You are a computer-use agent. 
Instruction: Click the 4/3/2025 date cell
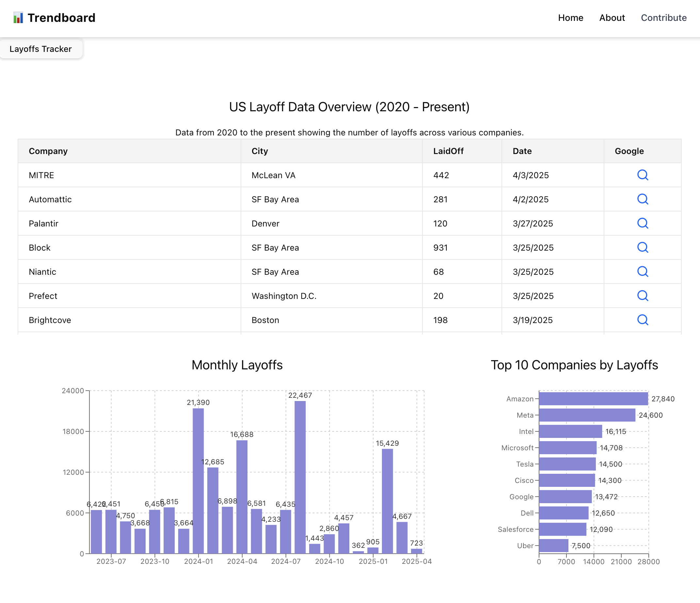tap(553, 175)
